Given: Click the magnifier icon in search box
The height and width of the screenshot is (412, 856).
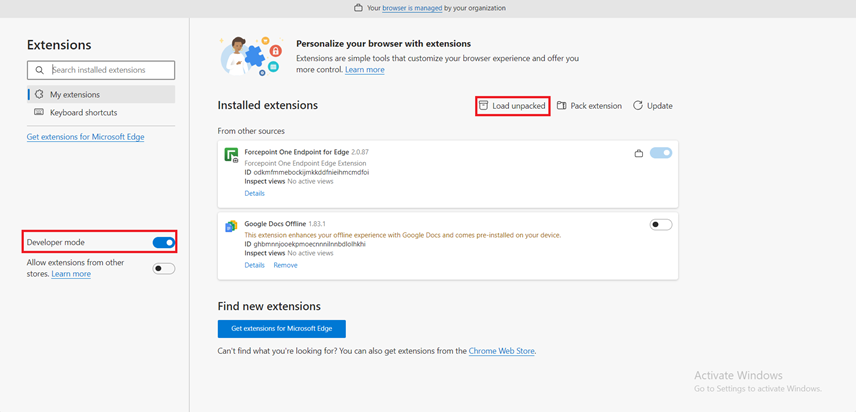Looking at the screenshot, I should pos(39,70).
